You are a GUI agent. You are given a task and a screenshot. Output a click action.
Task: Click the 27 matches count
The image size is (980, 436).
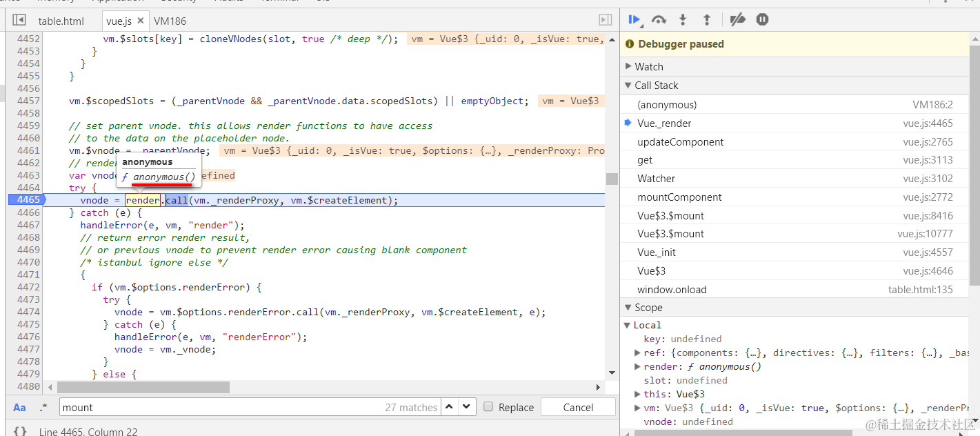(x=411, y=408)
